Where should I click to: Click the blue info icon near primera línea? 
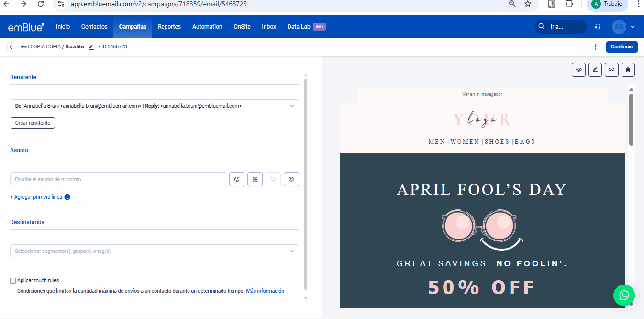pos(67,197)
